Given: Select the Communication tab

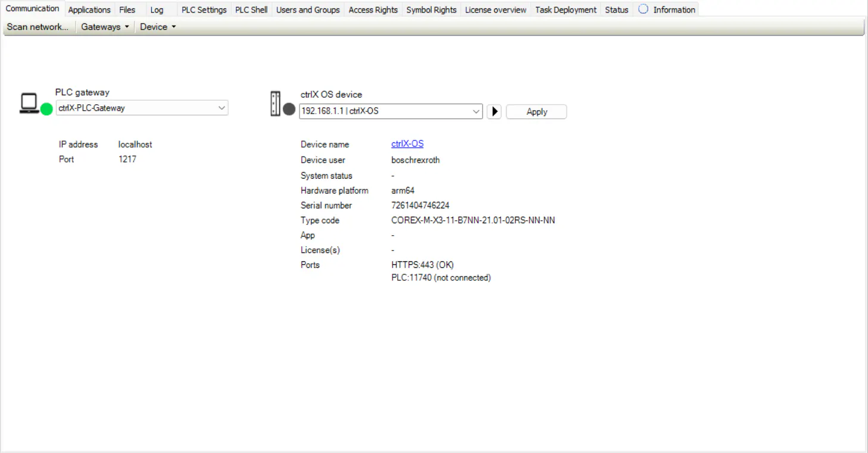Looking at the screenshot, I should [32, 8].
